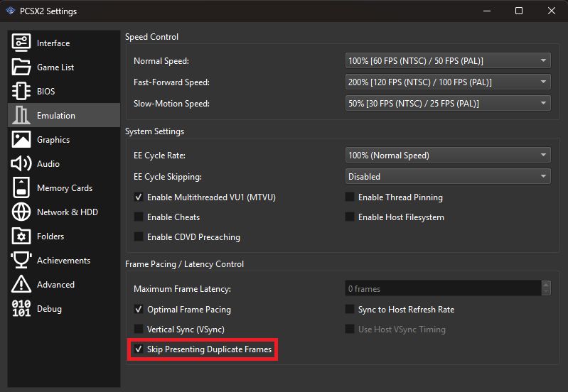The image size is (568, 392).
Task: Tick the Vertical Sync (VSync) checkbox
Action: click(x=139, y=329)
